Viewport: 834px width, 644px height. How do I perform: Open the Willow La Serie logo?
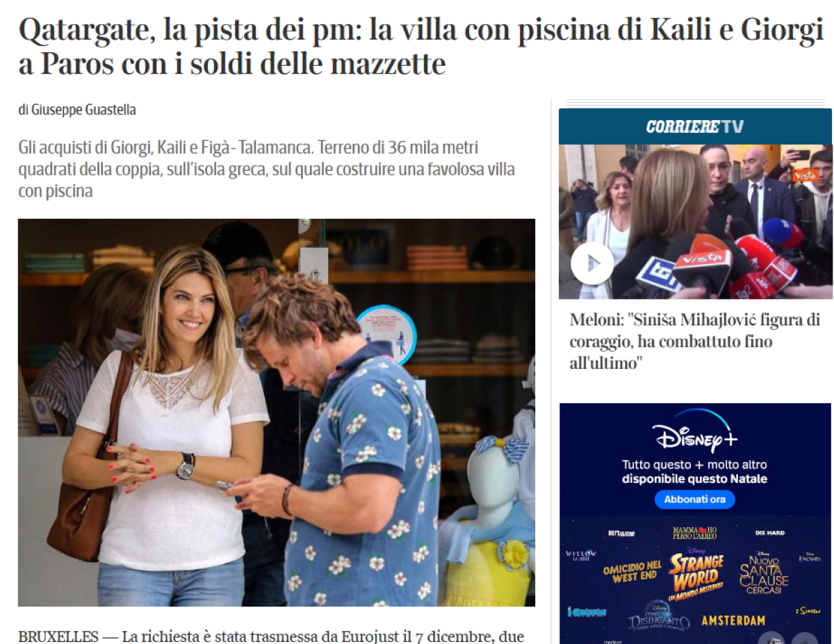pos(582,556)
